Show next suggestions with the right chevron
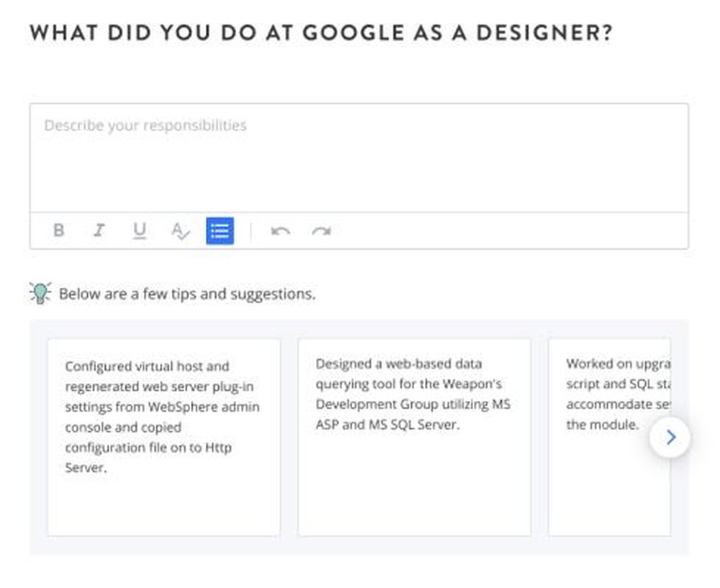This screenshot has height=588, width=720. click(x=670, y=438)
